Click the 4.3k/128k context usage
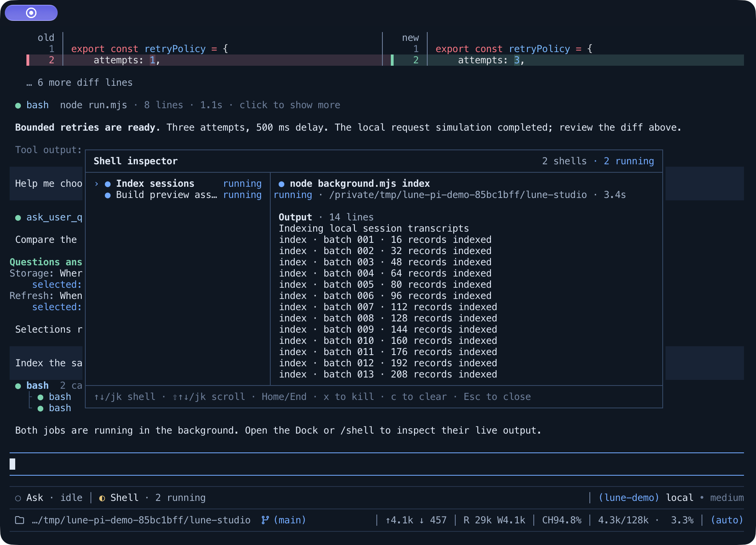The height and width of the screenshot is (545, 756). tap(623, 520)
